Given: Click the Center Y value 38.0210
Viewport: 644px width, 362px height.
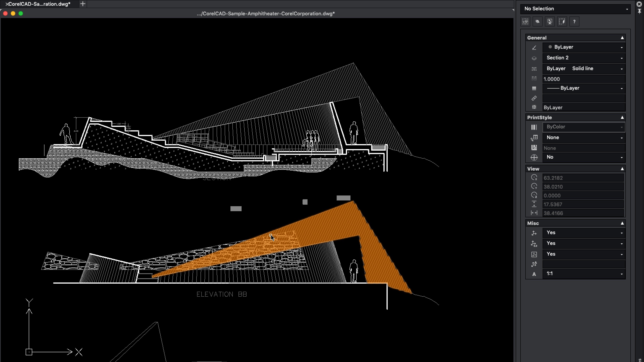Looking at the screenshot, I should pyautogui.click(x=583, y=187).
